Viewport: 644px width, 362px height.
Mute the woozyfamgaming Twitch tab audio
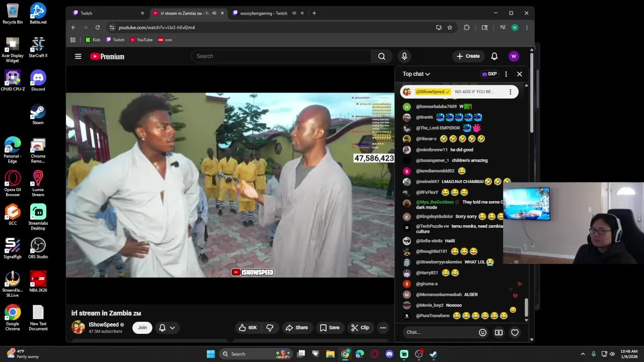294,13
